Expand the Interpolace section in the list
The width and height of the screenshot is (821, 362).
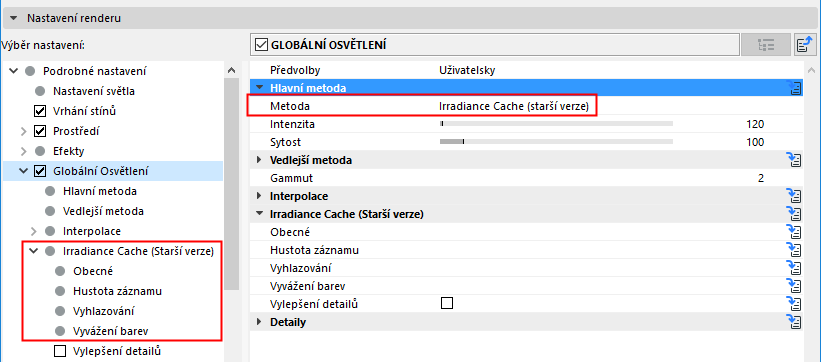(x=259, y=196)
